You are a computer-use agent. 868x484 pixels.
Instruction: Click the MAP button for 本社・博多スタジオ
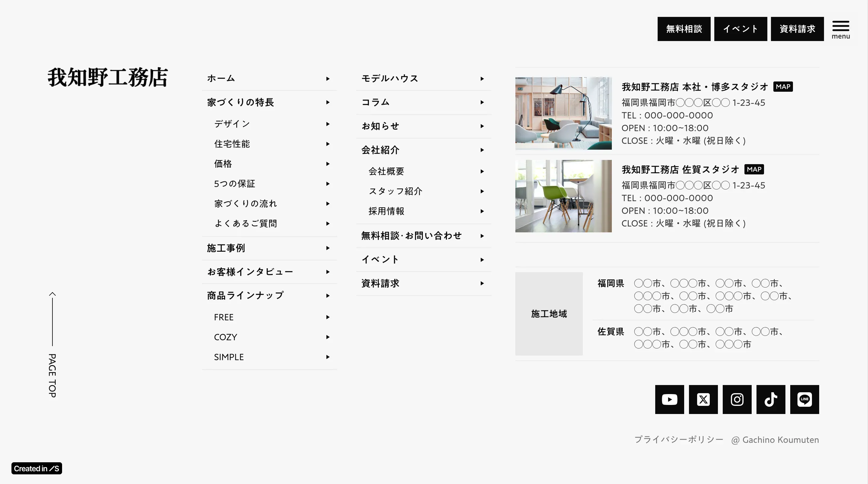[783, 86]
